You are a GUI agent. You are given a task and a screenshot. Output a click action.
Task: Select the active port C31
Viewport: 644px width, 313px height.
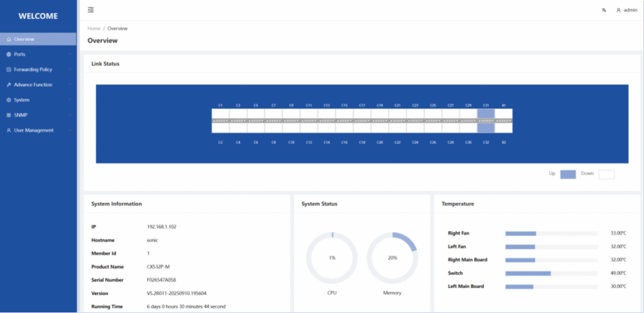coord(486,114)
